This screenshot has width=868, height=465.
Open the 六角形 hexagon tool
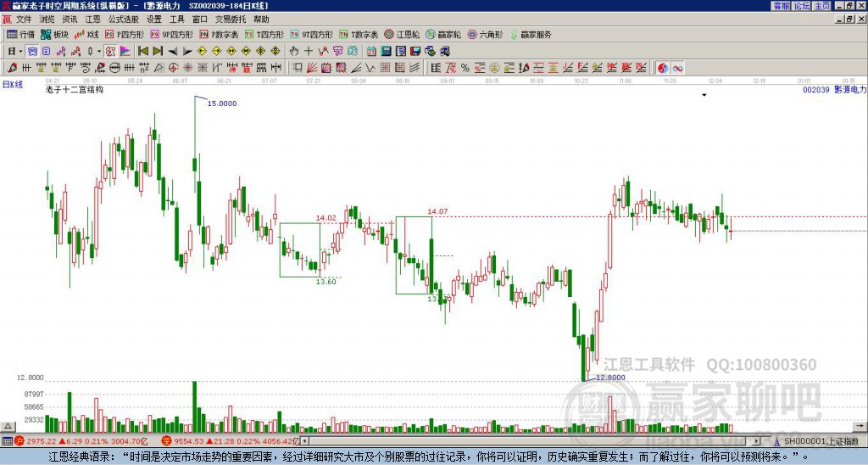coord(486,34)
